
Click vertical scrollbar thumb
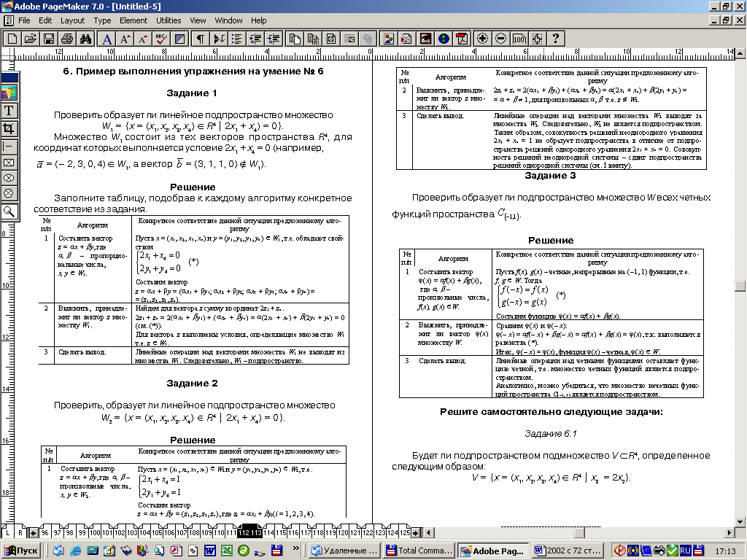pos(740,285)
